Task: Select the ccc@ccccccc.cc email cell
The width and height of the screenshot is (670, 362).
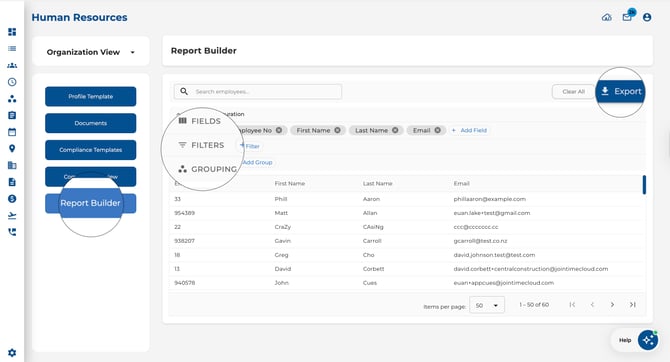Action: (x=476, y=227)
